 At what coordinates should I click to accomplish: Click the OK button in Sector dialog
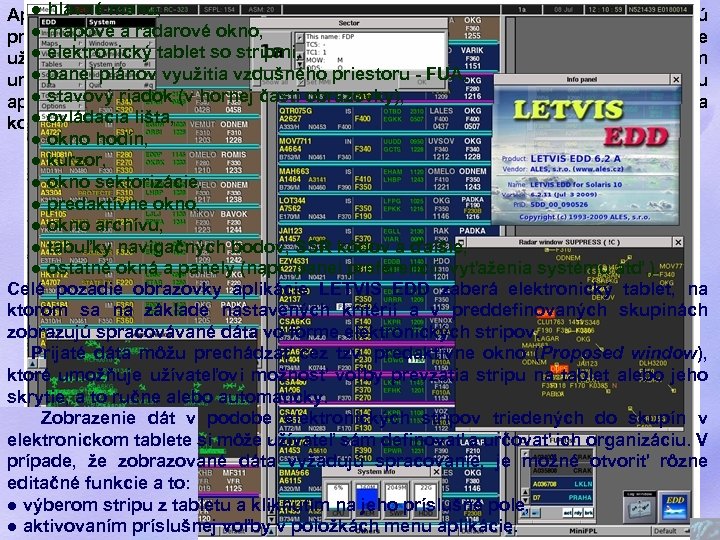pos(422,82)
